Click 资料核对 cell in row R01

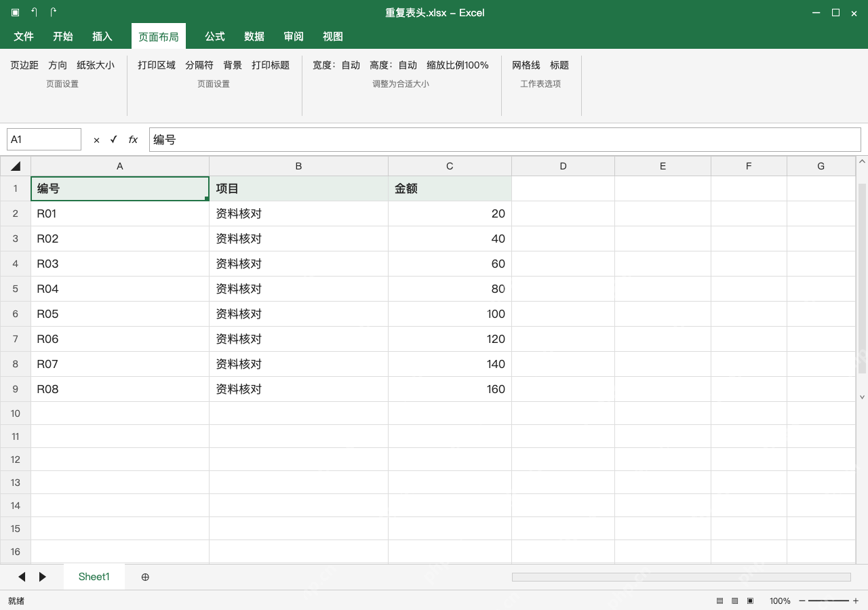pyautogui.click(x=298, y=213)
